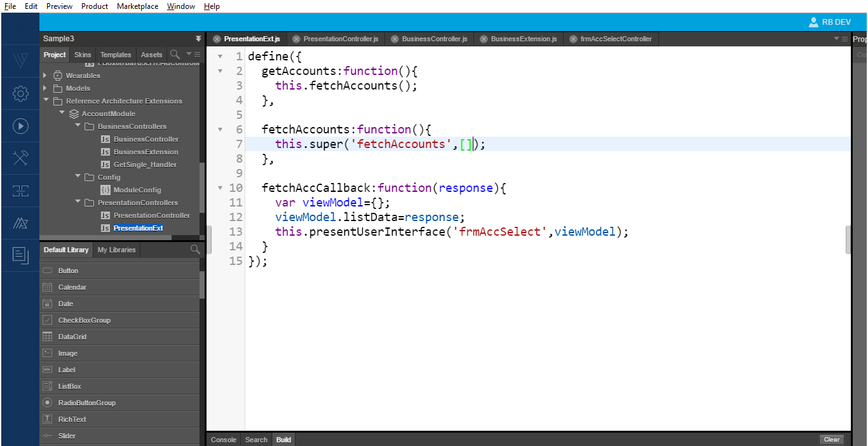Screen dimensions: 868x446
Task: Pick the Image widget
Action: pos(119,353)
